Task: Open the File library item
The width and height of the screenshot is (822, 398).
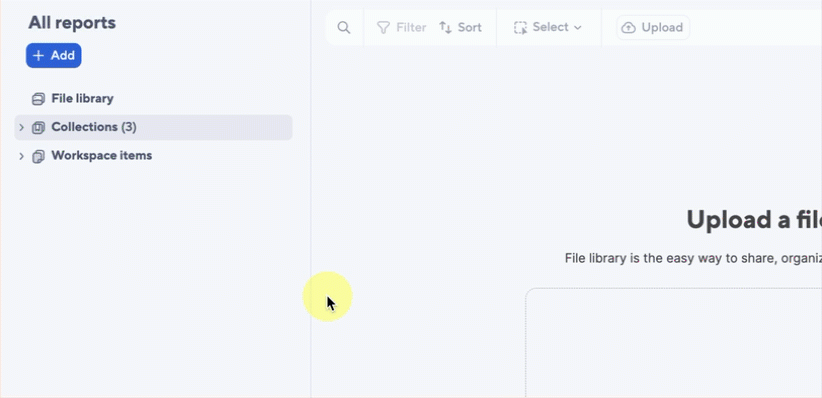Action: (x=82, y=99)
